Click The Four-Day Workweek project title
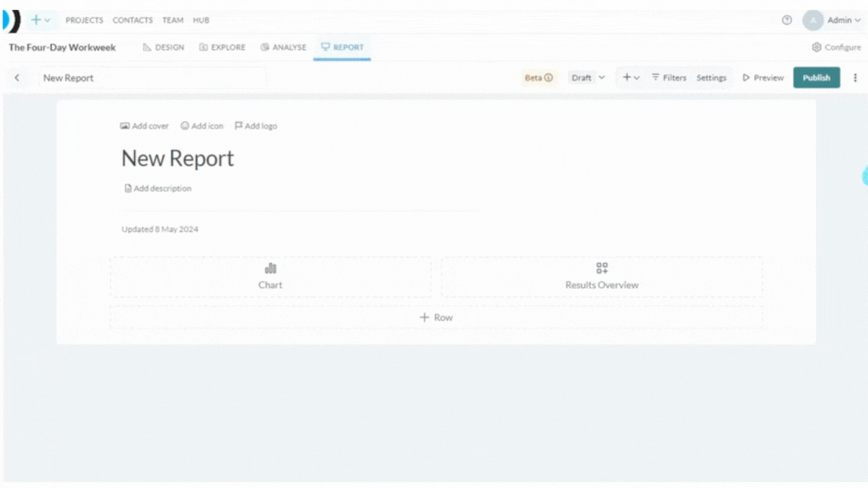This screenshot has height=488, width=868. (x=62, y=47)
